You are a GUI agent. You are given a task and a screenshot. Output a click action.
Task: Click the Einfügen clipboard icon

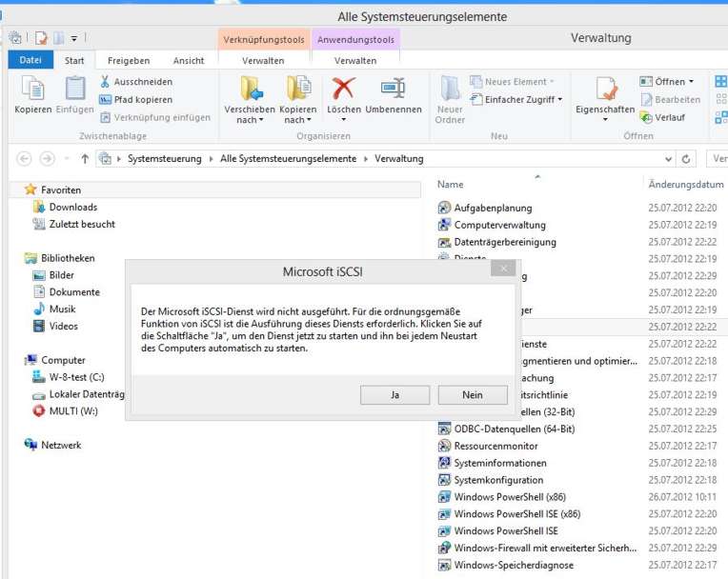point(74,89)
